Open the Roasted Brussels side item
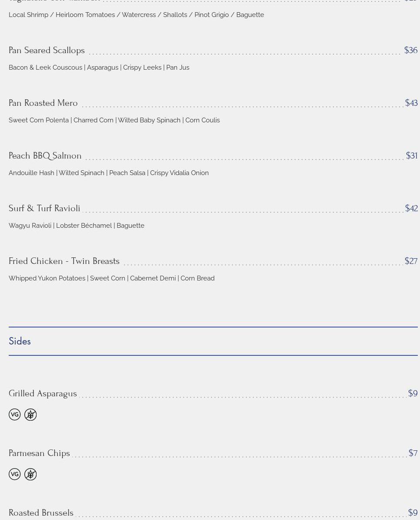Viewport: 420px width, 520px height. [x=41, y=513]
